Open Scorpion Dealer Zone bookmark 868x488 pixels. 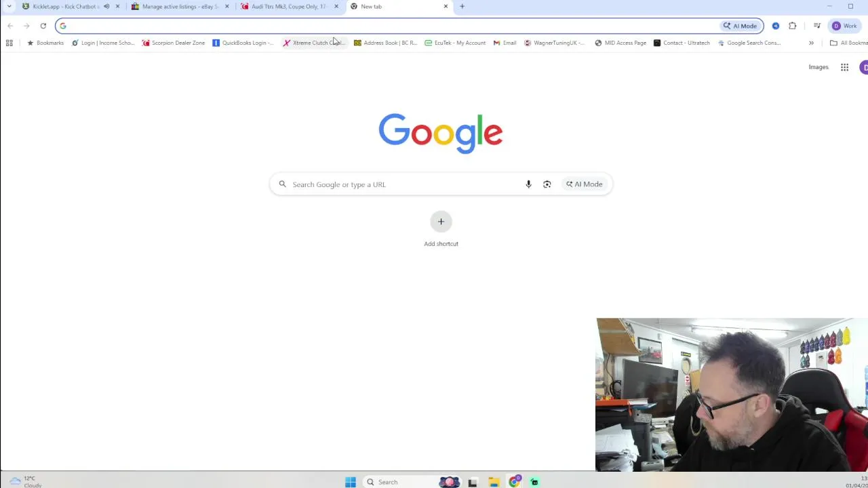174,43
